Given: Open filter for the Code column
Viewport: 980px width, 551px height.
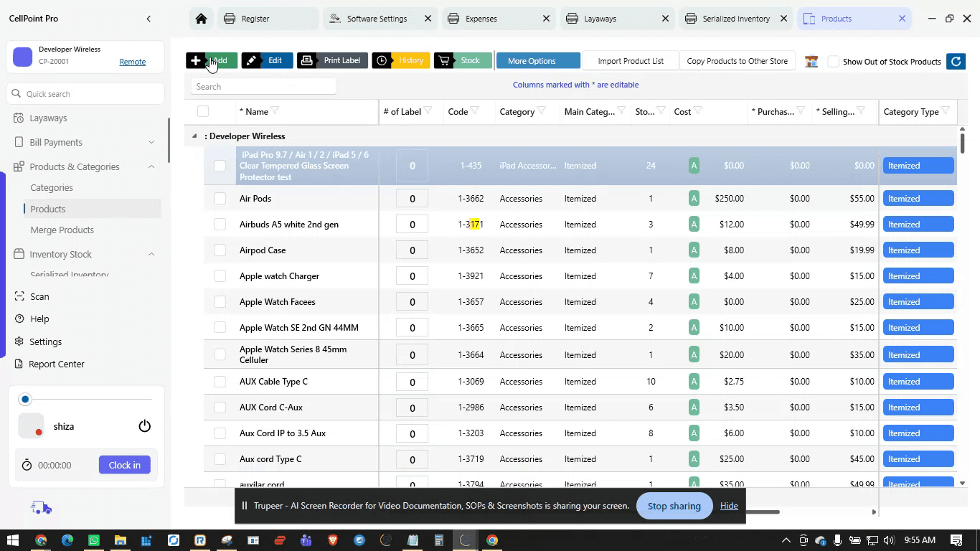Looking at the screenshot, I should [475, 111].
